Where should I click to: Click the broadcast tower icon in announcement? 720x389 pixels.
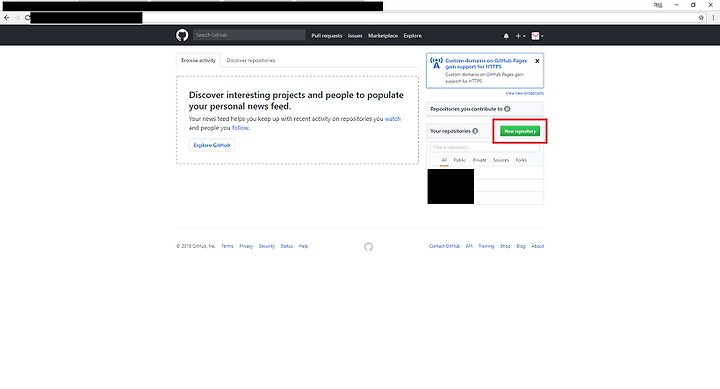436,63
